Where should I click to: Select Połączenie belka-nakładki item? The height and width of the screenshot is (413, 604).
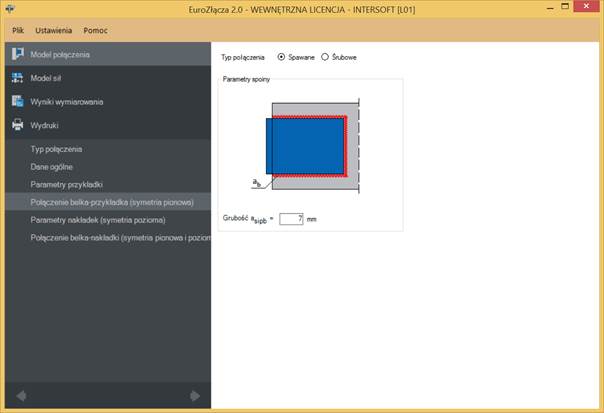[x=108, y=238]
